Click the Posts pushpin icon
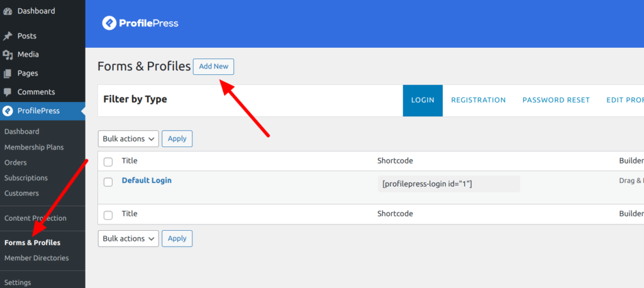The width and height of the screenshot is (644, 288). point(8,36)
